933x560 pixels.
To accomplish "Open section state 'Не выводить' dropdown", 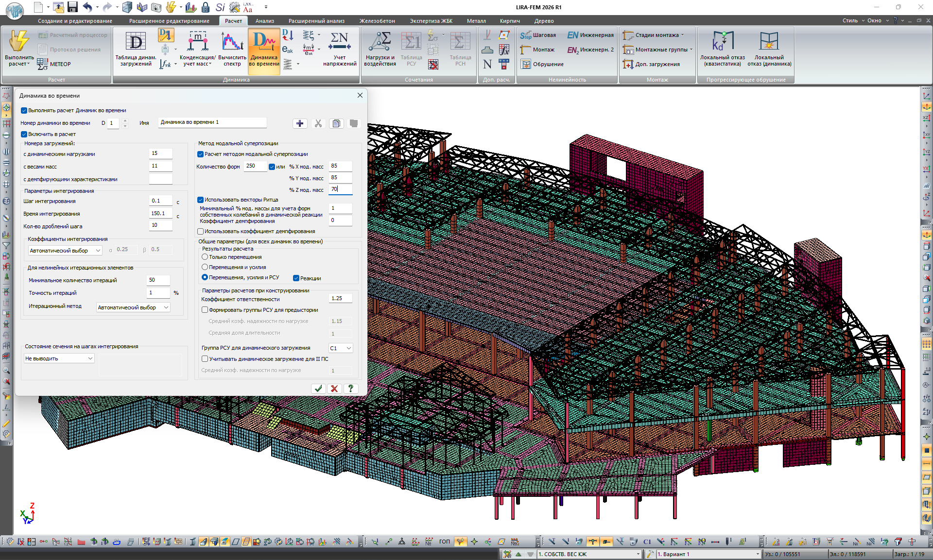I will tap(59, 358).
